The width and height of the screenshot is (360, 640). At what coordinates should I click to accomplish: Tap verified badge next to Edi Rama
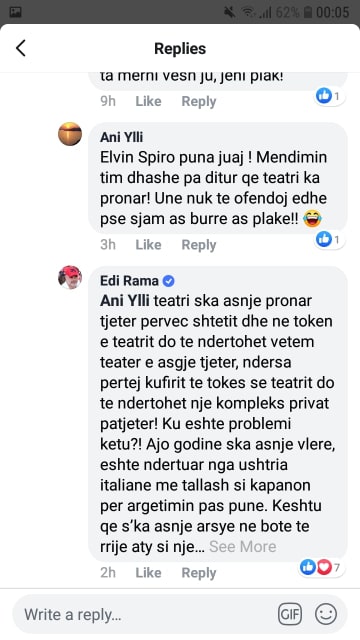pyautogui.click(x=168, y=281)
